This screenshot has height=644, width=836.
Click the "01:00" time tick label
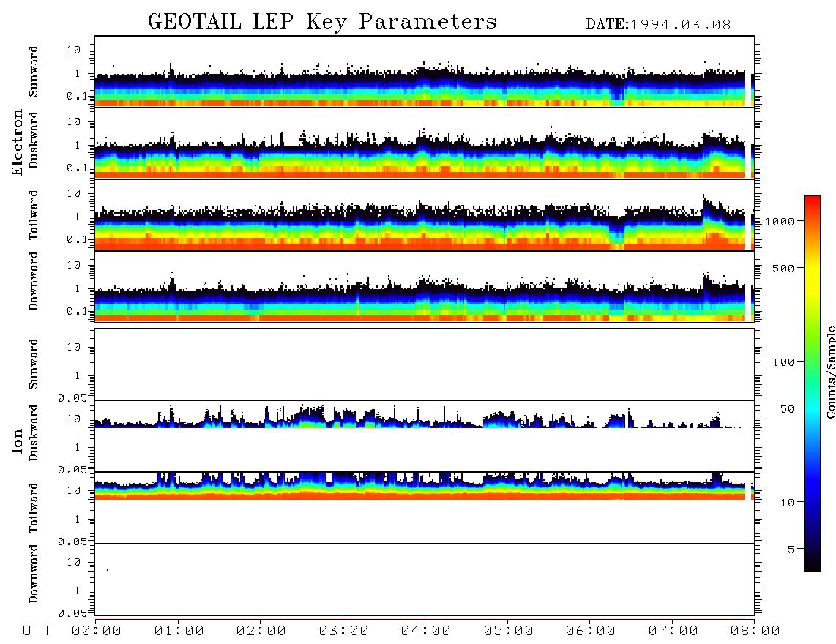pyautogui.click(x=179, y=632)
